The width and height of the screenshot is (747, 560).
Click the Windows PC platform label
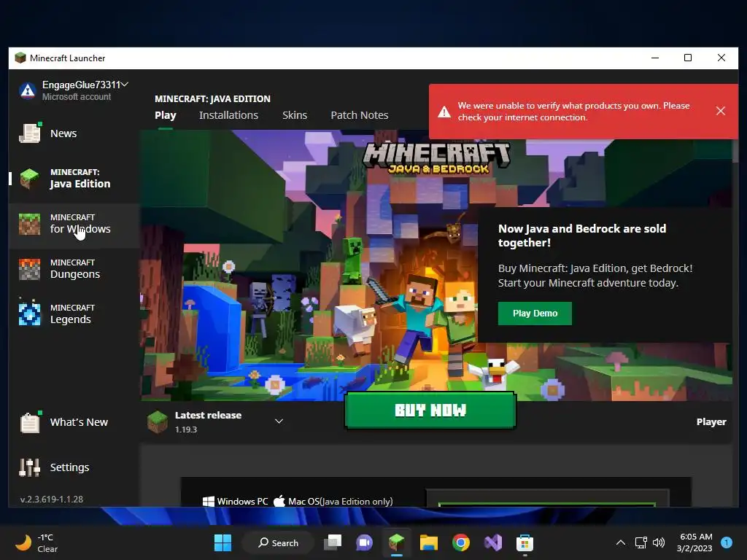tap(236, 502)
